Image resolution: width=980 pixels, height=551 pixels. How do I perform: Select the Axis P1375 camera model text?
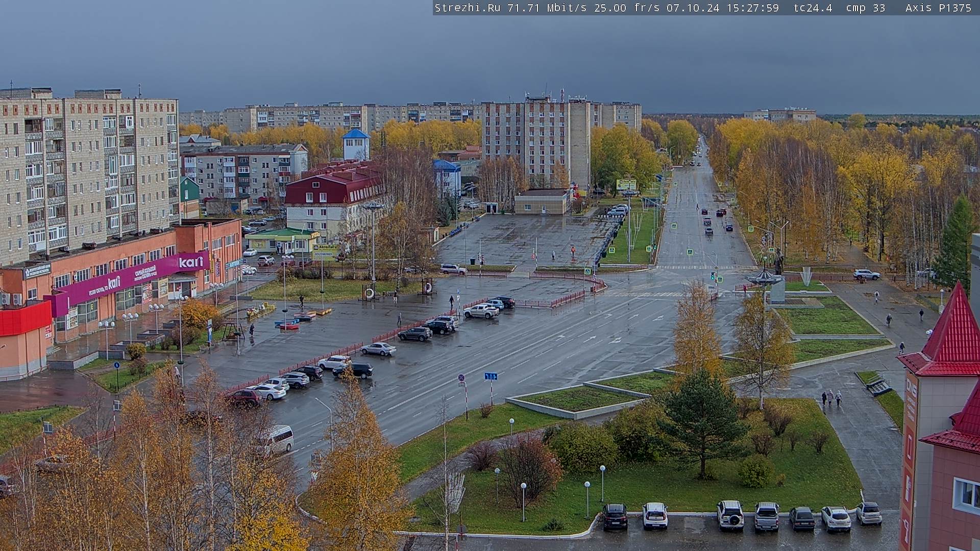pos(938,8)
